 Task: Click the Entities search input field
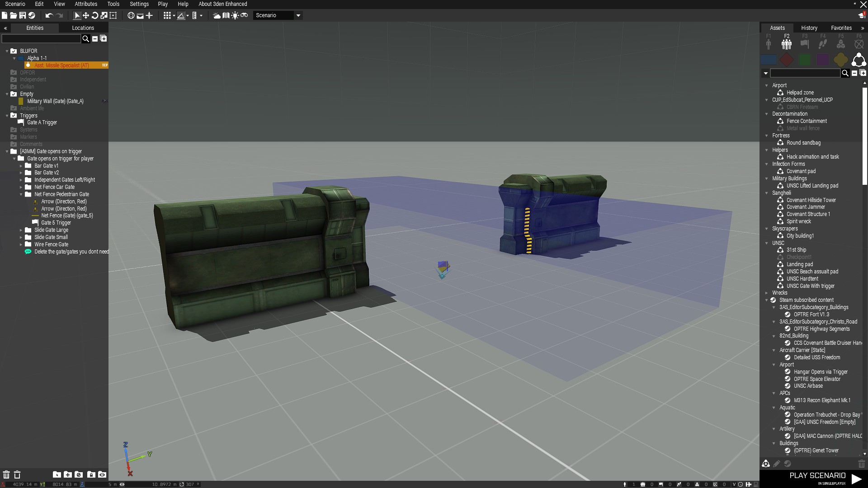41,39
